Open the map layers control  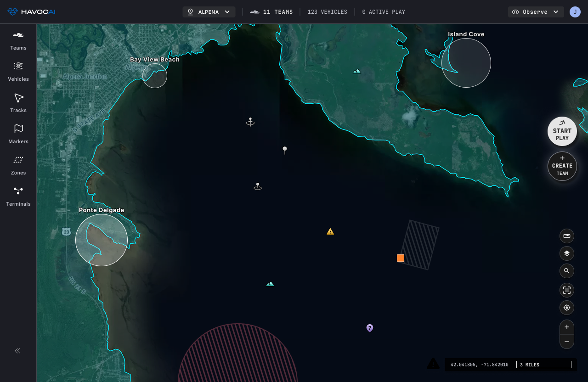(567, 253)
